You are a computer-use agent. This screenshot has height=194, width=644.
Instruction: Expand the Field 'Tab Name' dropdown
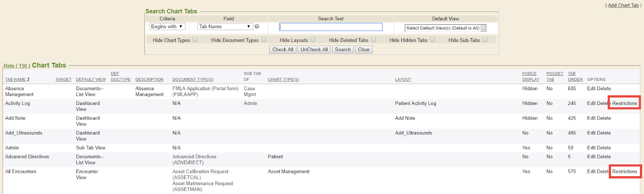[225, 27]
